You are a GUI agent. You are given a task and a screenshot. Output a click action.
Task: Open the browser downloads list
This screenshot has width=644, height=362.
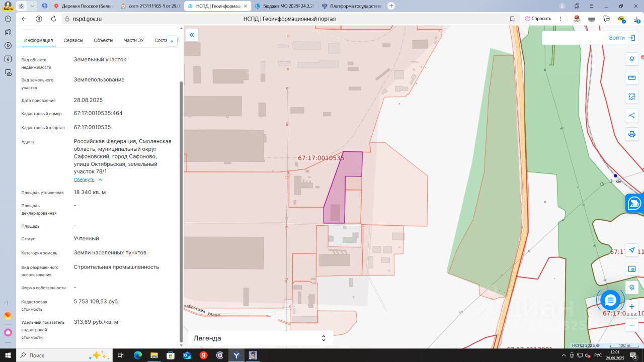point(636,19)
